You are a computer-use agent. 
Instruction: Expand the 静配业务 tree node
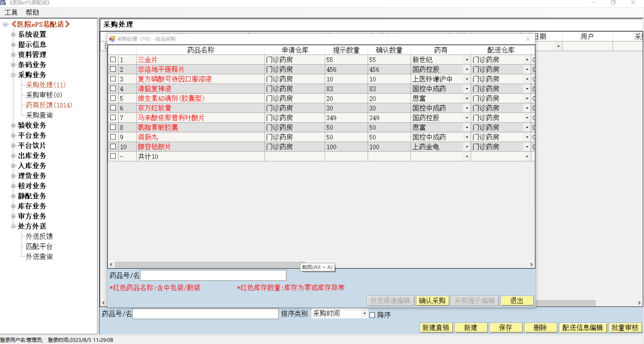pos(13,196)
